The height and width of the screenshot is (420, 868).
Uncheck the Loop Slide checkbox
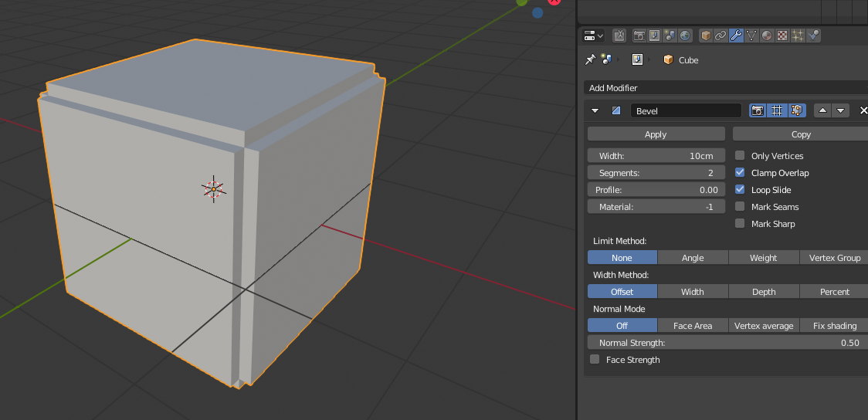[740, 189]
